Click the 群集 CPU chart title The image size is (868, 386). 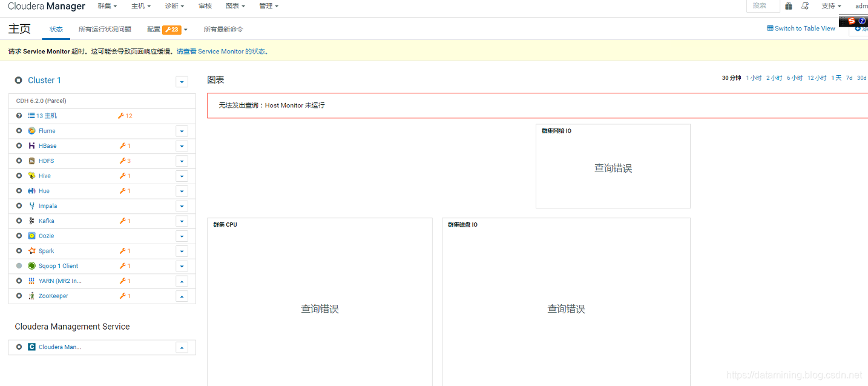[225, 225]
